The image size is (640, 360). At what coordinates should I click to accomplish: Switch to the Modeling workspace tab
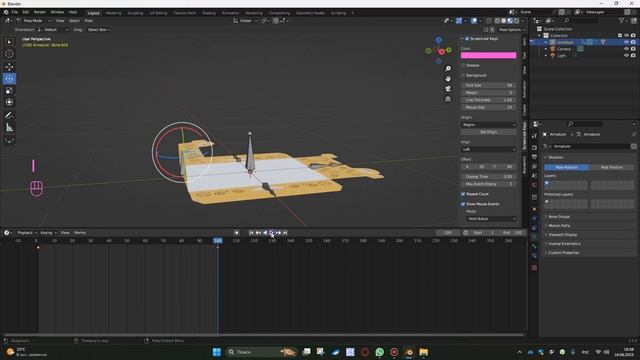(113, 13)
